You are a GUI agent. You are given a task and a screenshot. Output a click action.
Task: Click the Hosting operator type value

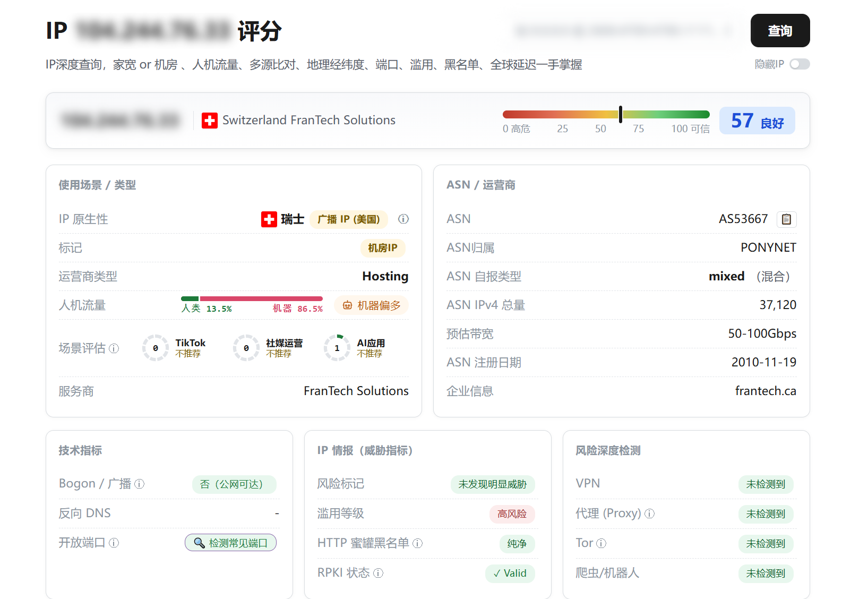pyautogui.click(x=385, y=276)
